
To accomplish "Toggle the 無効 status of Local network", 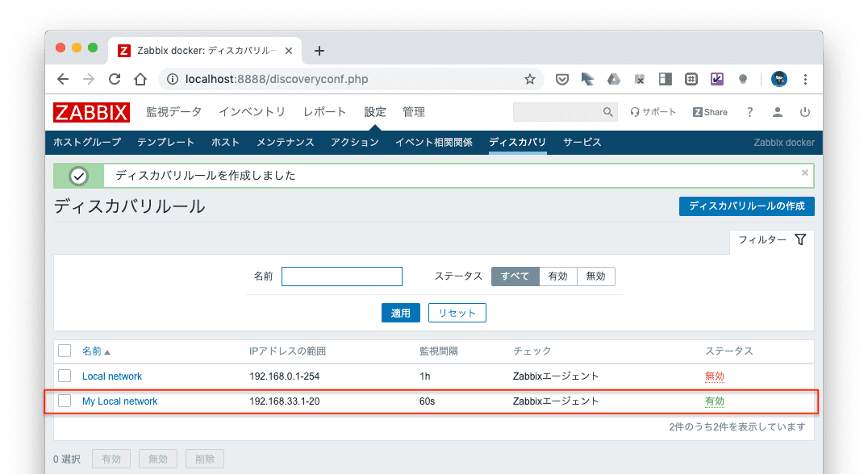I will (x=715, y=376).
